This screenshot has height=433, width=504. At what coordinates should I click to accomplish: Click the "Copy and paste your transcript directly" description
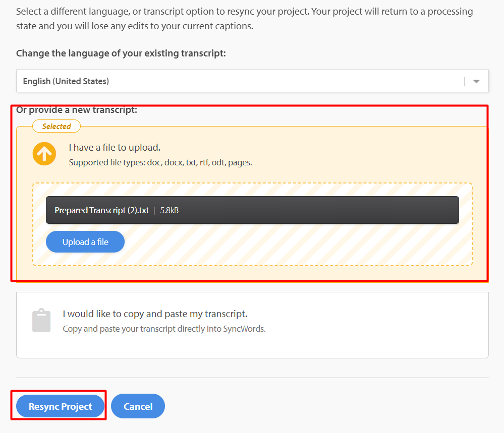tap(164, 329)
